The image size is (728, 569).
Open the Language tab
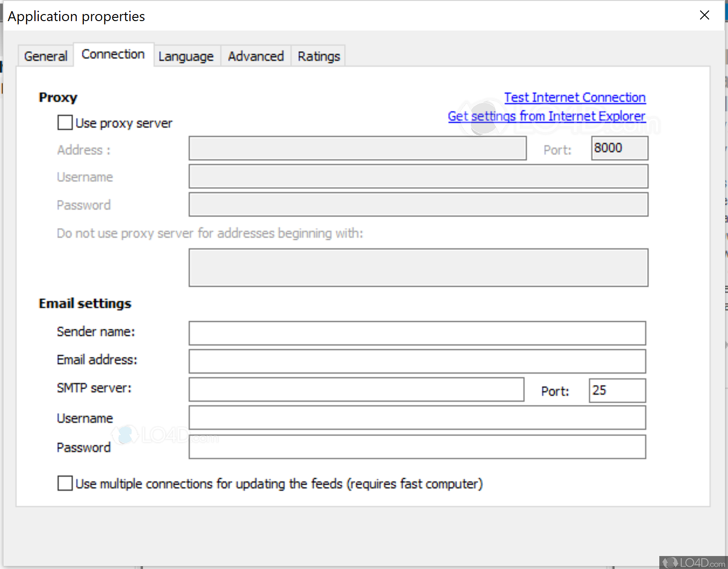coord(186,56)
